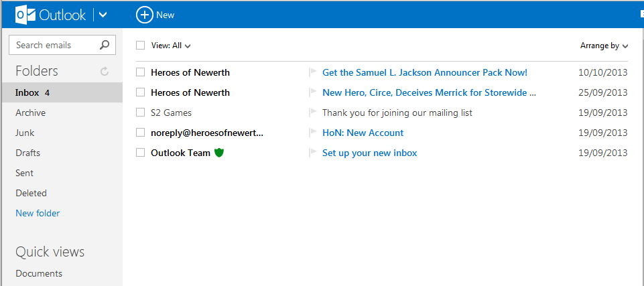Check the Samuel L. Jackson email checkbox
This screenshot has width=644, height=286.
pos(141,72)
